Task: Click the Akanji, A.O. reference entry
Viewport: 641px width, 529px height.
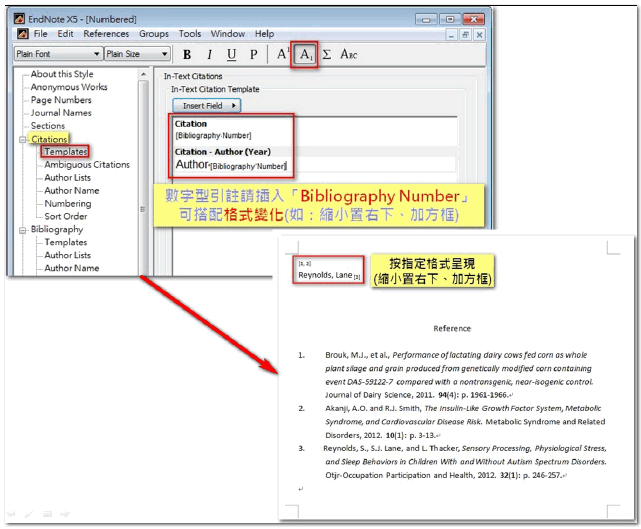Action: click(465, 422)
